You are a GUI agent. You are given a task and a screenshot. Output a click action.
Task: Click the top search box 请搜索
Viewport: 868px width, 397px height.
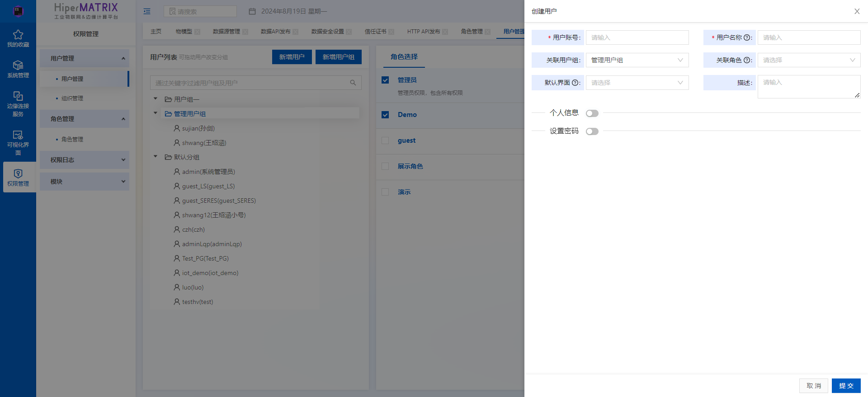(x=200, y=11)
